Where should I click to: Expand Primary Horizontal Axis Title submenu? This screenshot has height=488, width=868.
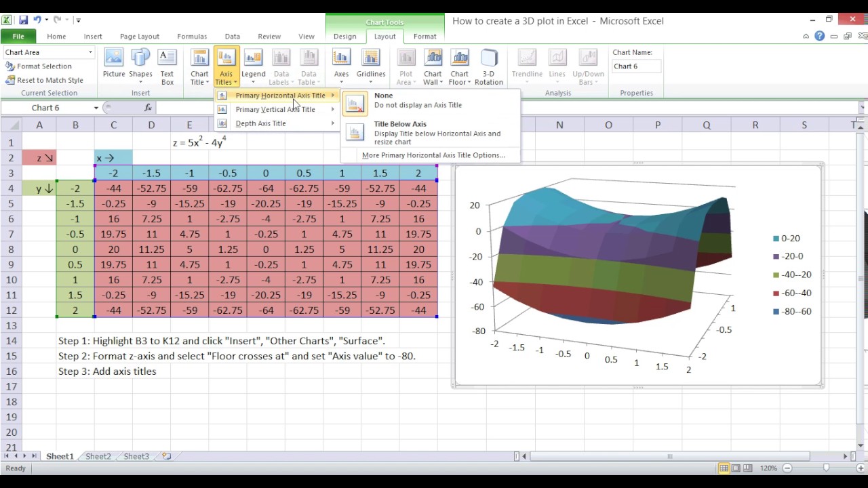tap(277, 96)
